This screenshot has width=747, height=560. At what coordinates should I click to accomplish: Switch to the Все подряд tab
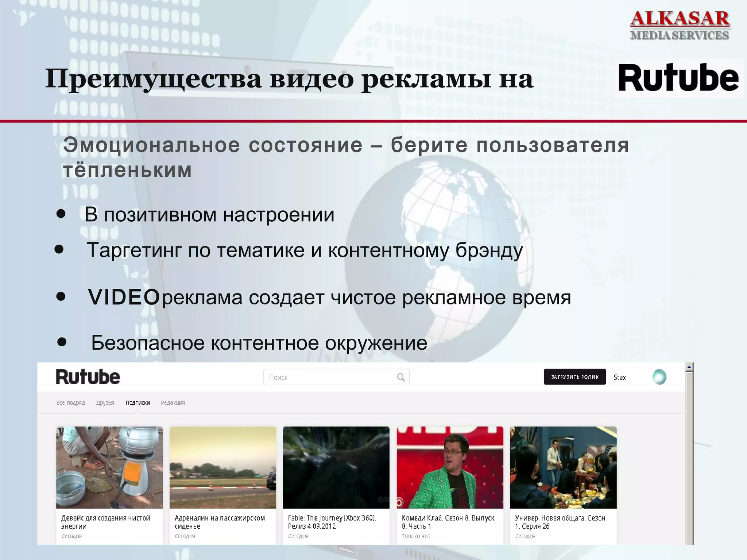[x=71, y=403]
